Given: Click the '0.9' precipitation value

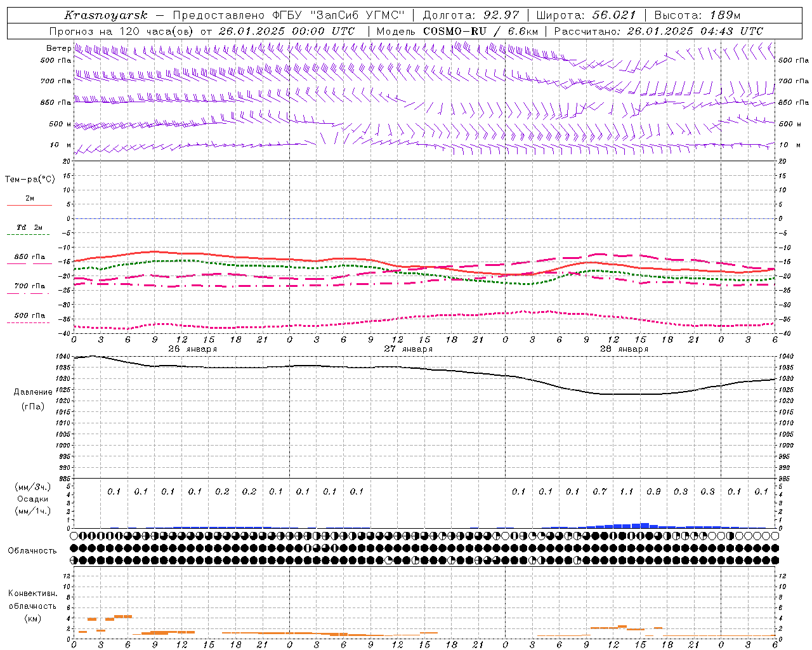Looking at the screenshot, I should click(653, 491).
